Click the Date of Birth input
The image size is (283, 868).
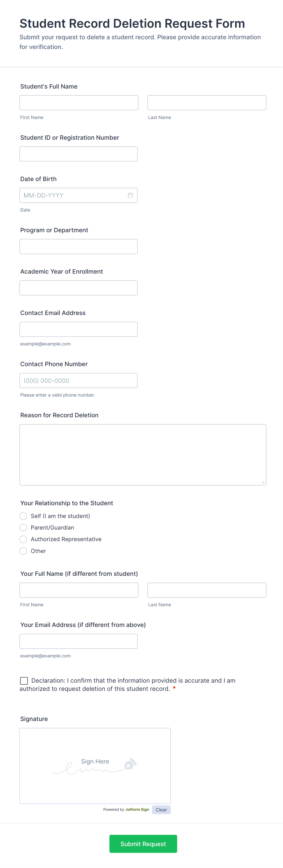pyautogui.click(x=72, y=195)
